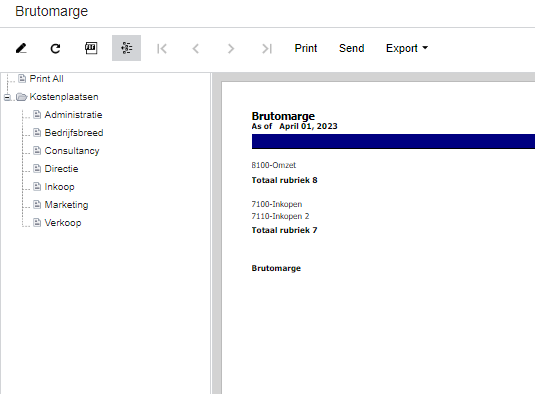Select Print All in the tree
Screen dimensions: 535x394
click(46, 79)
